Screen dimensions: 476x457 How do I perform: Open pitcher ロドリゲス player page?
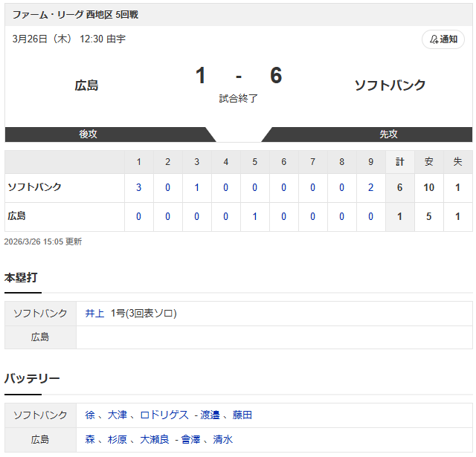pyautogui.click(x=164, y=415)
